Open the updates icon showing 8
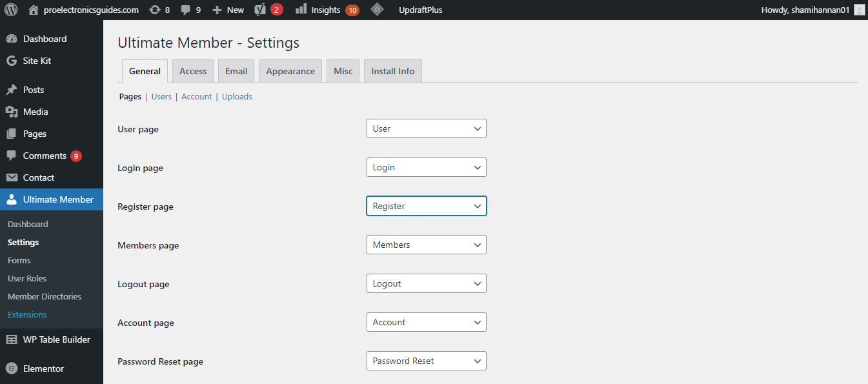The height and width of the screenshot is (384, 868). (x=155, y=10)
